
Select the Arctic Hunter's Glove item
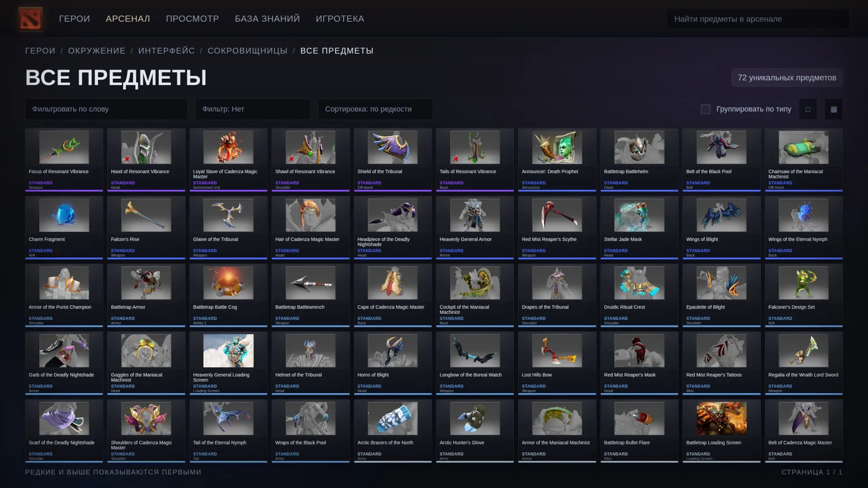click(475, 431)
